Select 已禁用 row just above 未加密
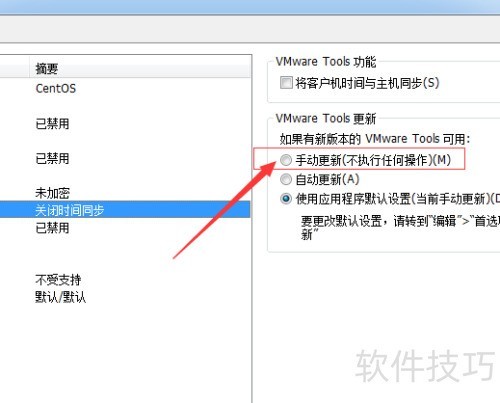The width and height of the screenshot is (500, 403). (x=125, y=159)
